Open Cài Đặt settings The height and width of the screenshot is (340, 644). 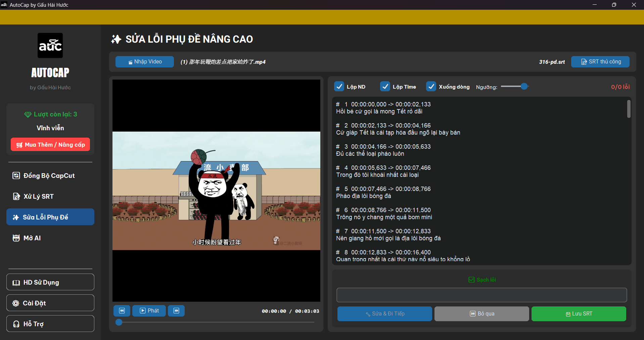tap(50, 303)
